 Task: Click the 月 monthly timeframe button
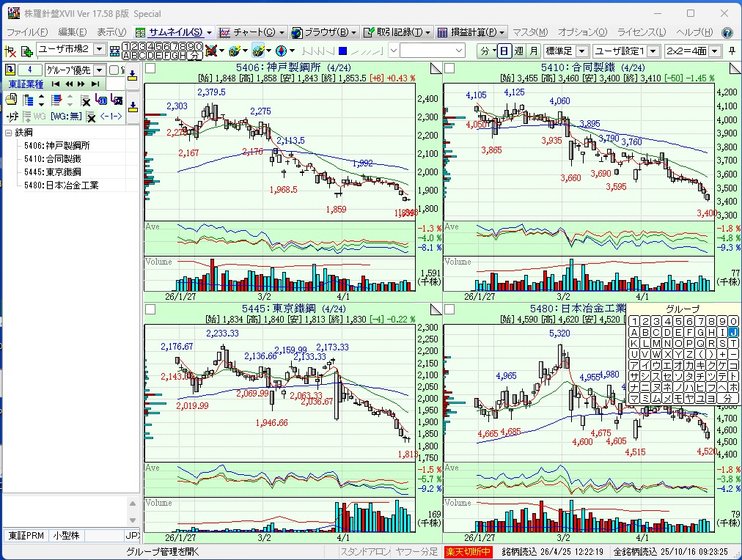533,51
